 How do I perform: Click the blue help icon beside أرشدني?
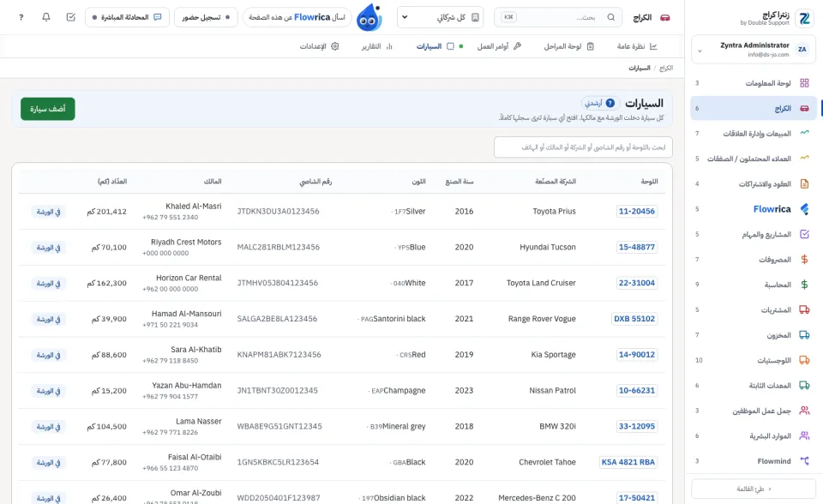pyautogui.click(x=610, y=103)
